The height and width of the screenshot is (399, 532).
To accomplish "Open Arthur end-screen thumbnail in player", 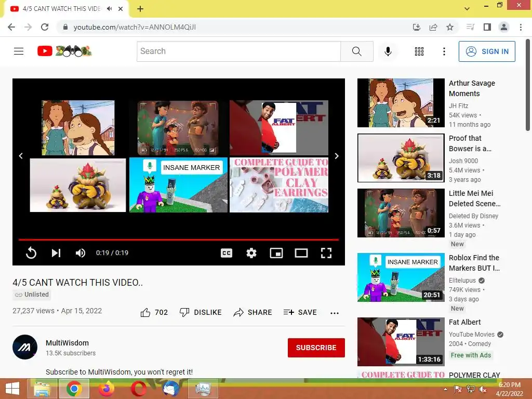I will pyautogui.click(x=78, y=128).
